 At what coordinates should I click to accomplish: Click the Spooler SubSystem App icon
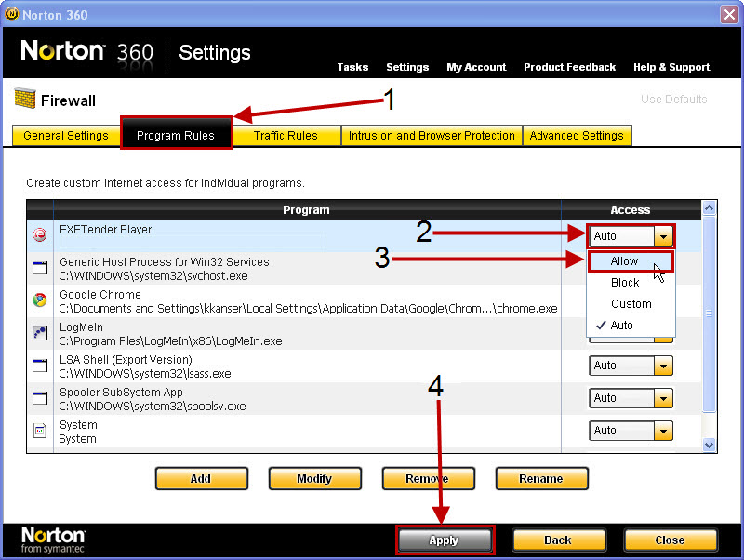point(40,397)
